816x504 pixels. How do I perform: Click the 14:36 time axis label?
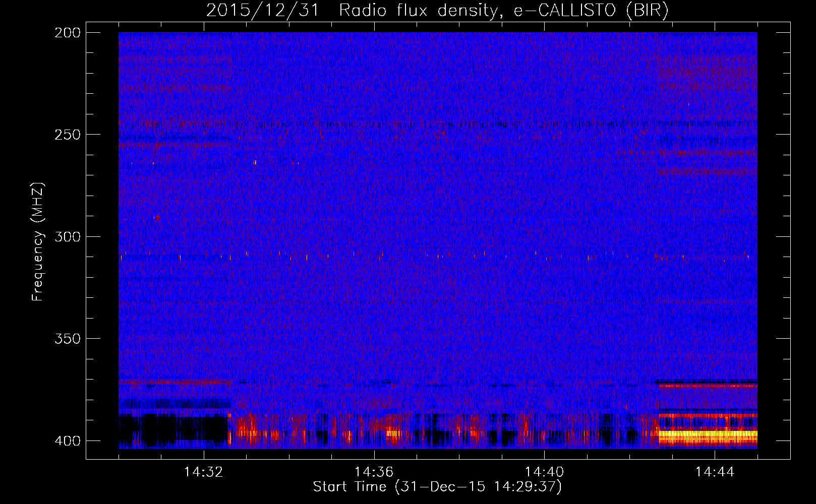(374, 472)
